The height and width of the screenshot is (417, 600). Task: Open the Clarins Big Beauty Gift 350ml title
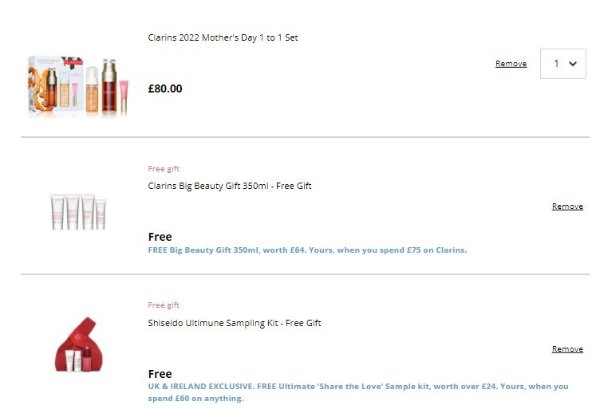point(229,186)
